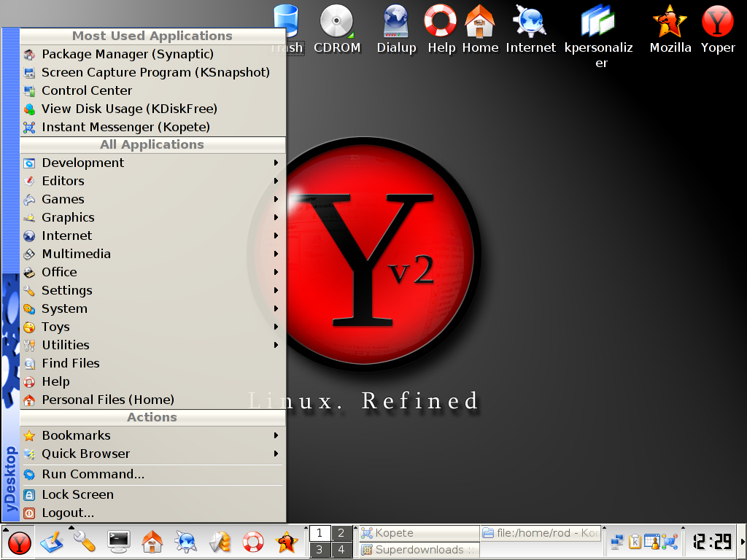Click the Office category icon

click(29, 273)
